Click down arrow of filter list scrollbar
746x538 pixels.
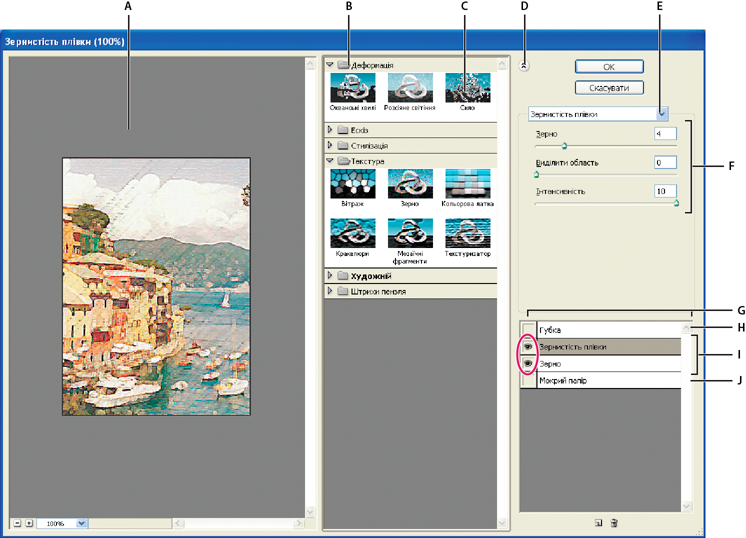[502, 523]
